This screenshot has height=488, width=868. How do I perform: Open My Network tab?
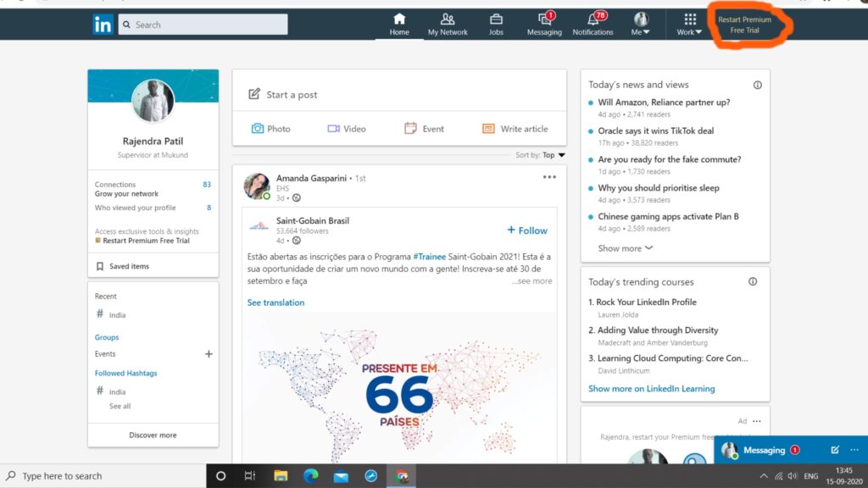coord(448,25)
